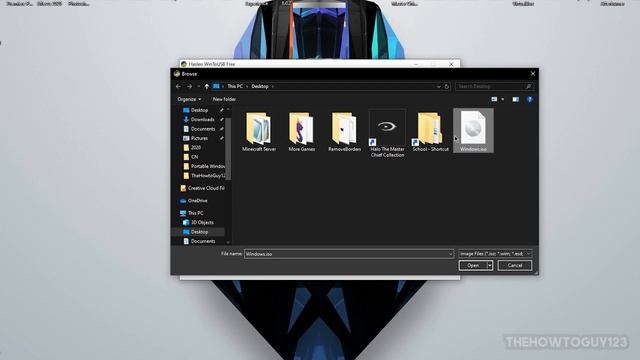Select pinned Documents in Quick access
Screen dimensions: 640x360
(203, 129)
